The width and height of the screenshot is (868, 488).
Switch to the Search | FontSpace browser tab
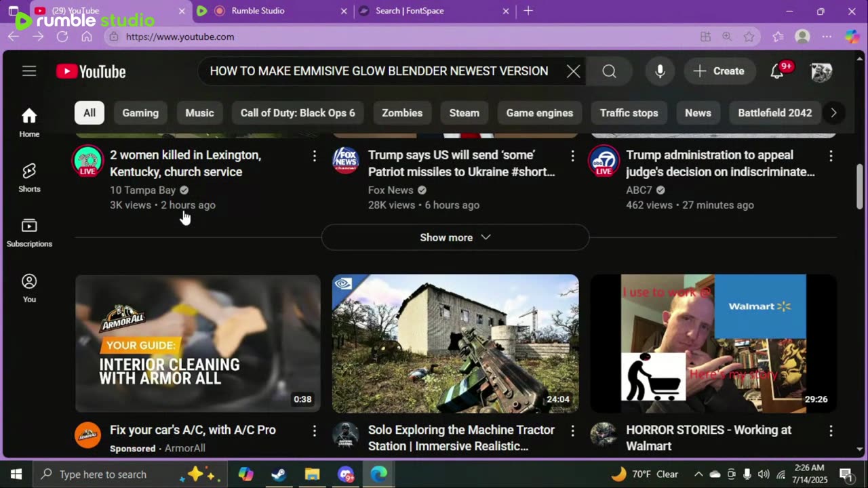pyautogui.click(x=434, y=11)
